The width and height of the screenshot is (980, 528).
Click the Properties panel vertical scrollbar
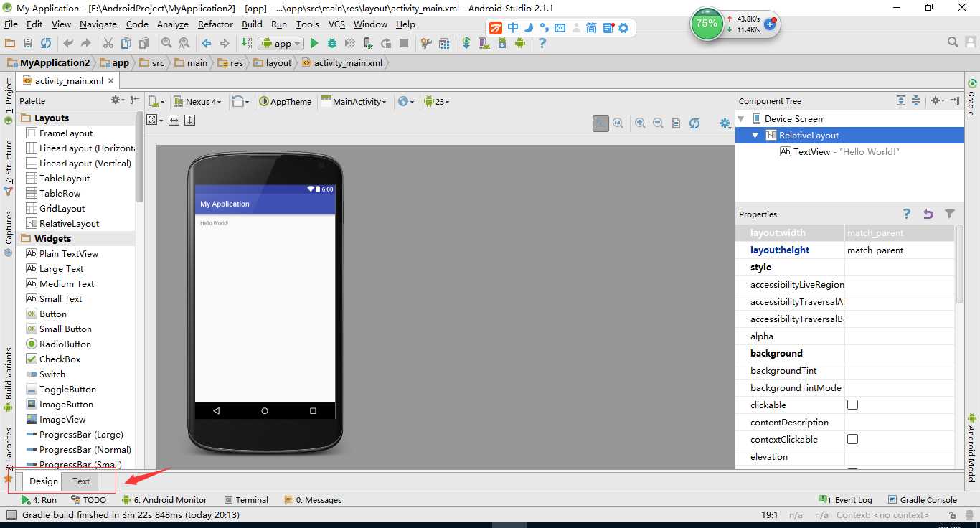[960, 265]
